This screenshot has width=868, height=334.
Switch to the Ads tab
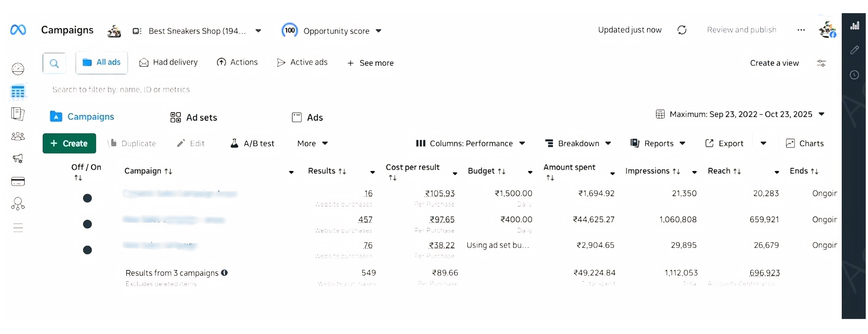tap(307, 118)
